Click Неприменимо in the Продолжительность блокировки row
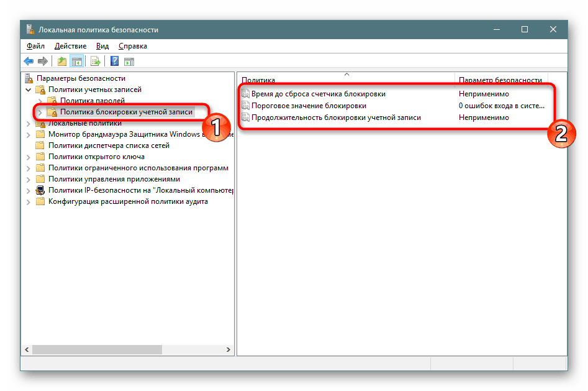Screen dimensions: 588x391 484,117
